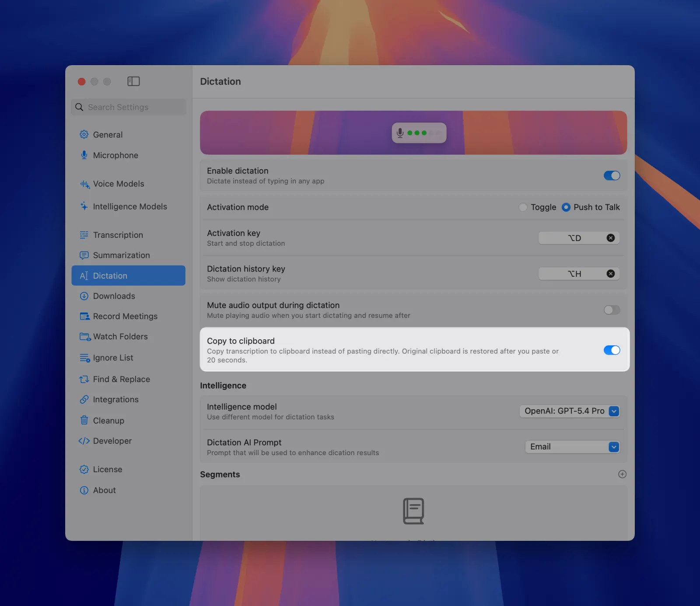Open the Intelligence model dropdown
Viewport: 700px width, 606px height.
coord(570,411)
